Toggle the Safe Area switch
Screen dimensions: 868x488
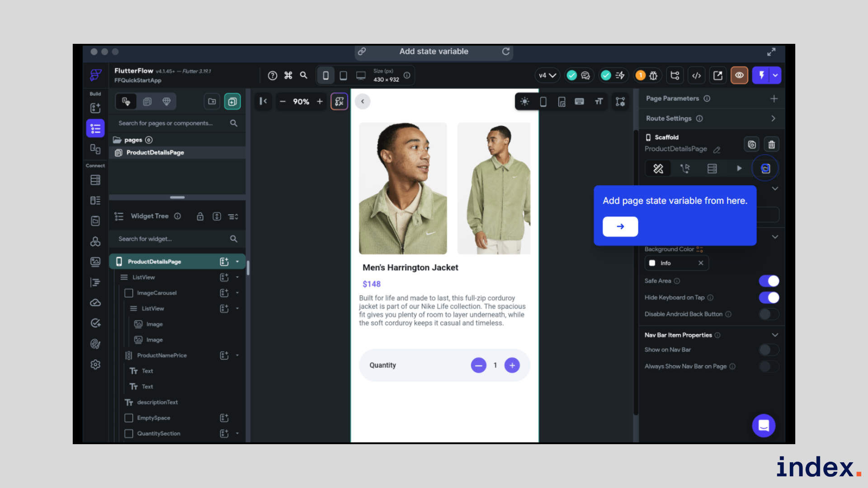(x=769, y=281)
